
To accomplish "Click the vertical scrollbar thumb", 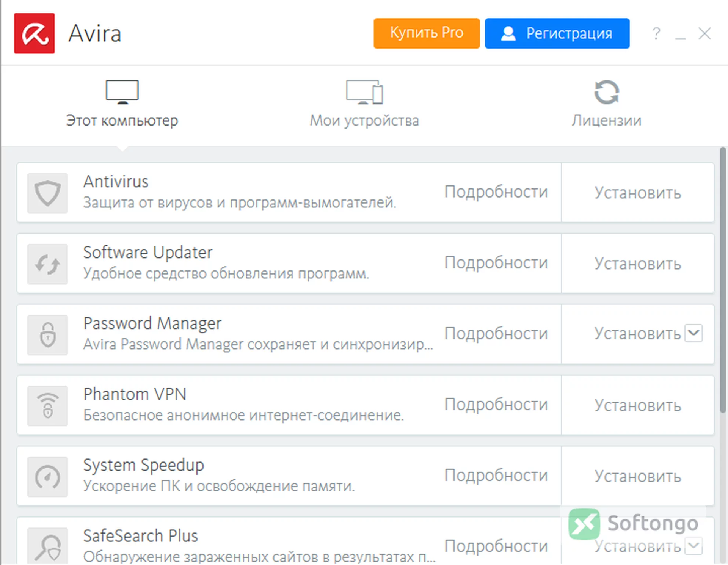I will point(723,280).
